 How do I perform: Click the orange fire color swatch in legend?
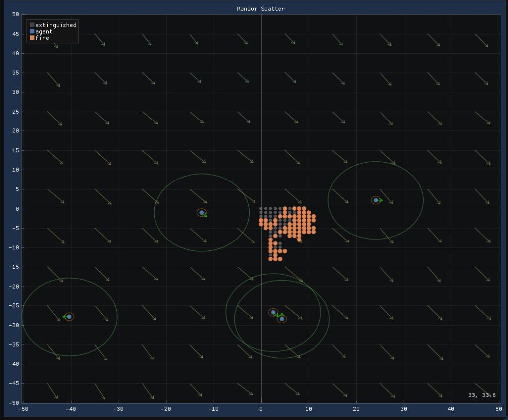click(x=32, y=38)
